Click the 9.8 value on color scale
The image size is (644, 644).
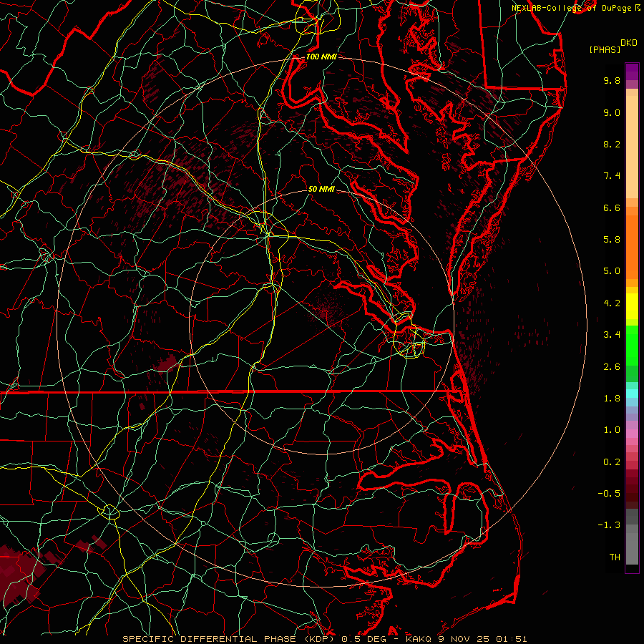[x=612, y=80]
